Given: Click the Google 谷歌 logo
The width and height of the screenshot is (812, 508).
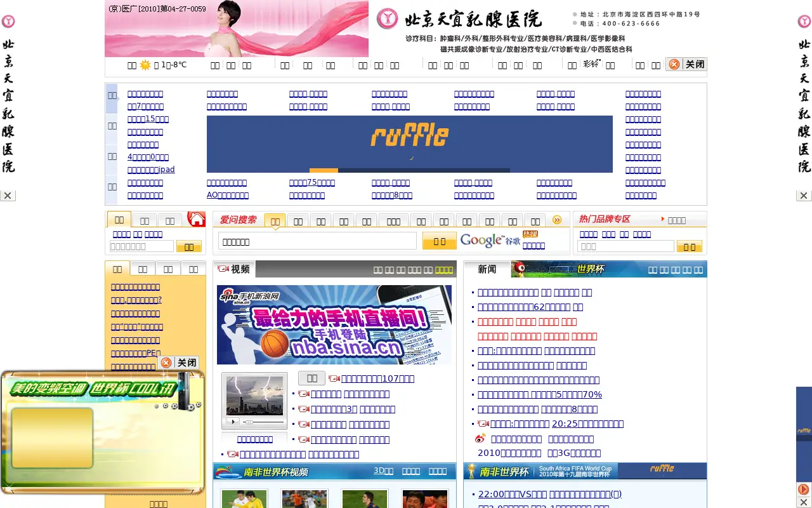Looking at the screenshot, I should 490,240.
